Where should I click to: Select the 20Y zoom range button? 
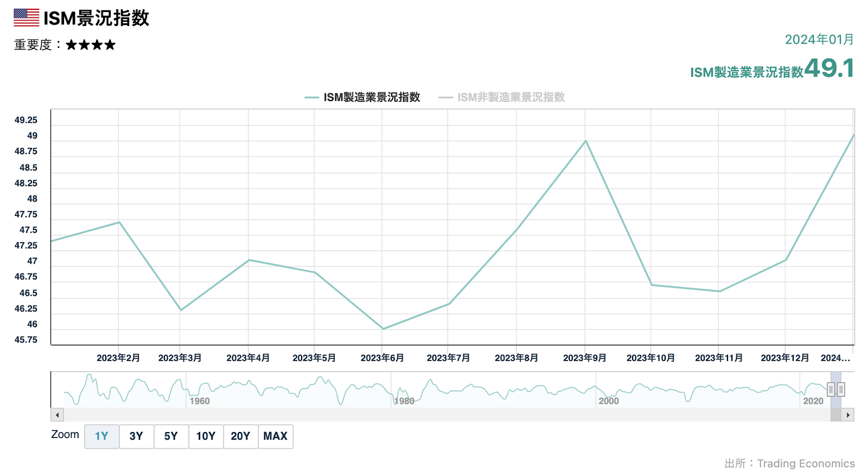pyautogui.click(x=240, y=436)
